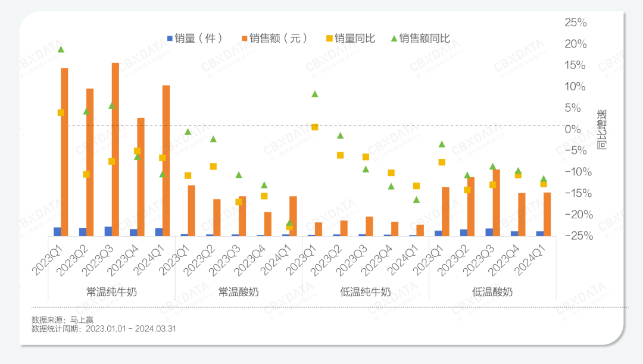Click the blue 销量（件） legend square
The image size is (643, 364).
(x=170, y=39)
